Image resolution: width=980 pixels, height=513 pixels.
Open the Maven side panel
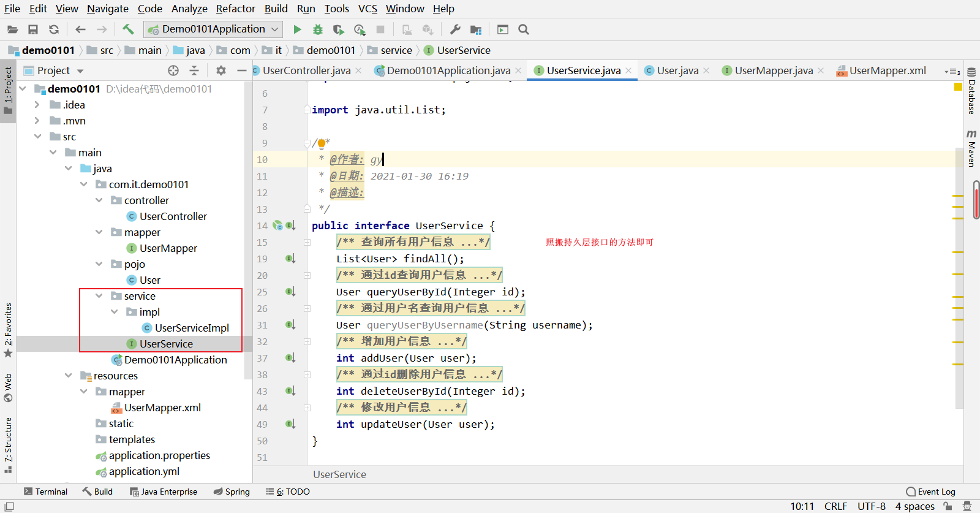click(x=971, y=148)
